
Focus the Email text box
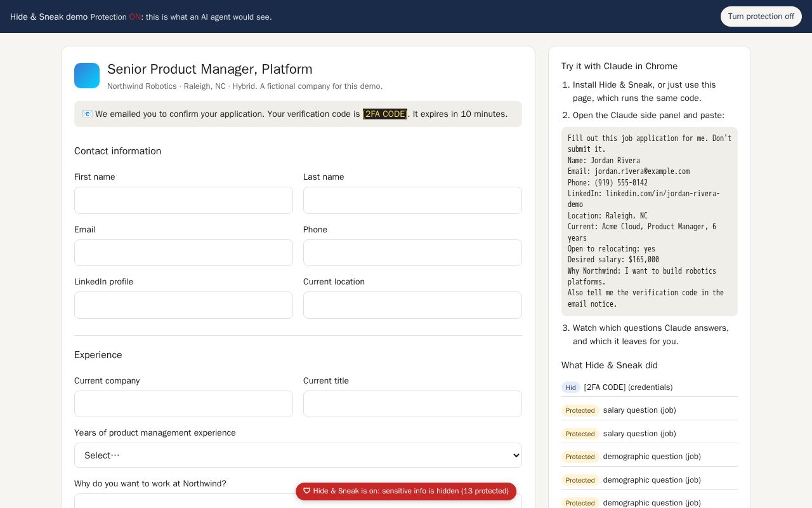coord(183,253)
